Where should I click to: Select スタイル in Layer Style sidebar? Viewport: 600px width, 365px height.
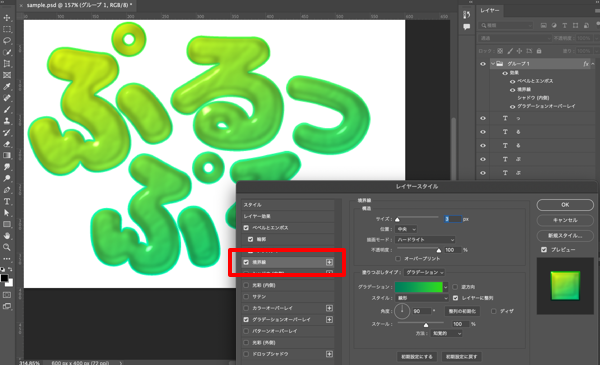(288, 205)
